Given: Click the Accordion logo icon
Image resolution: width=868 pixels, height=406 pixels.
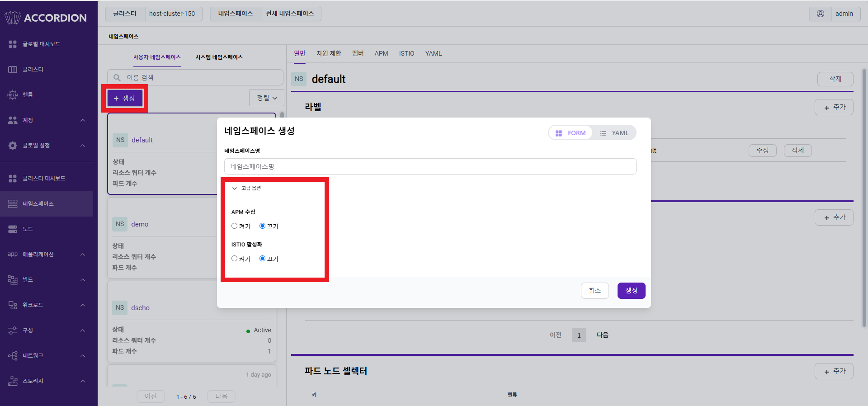Looking at the screenshot, I should click(x=13, y=18).
